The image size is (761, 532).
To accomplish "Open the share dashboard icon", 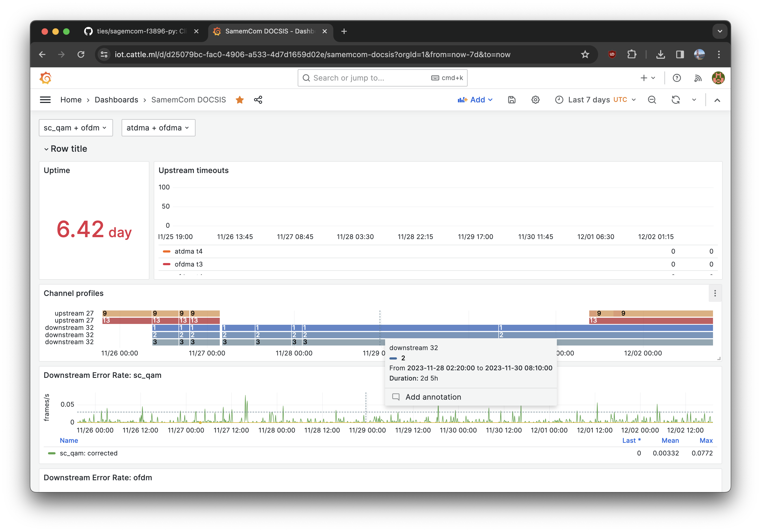I will (x=258, y=100).
